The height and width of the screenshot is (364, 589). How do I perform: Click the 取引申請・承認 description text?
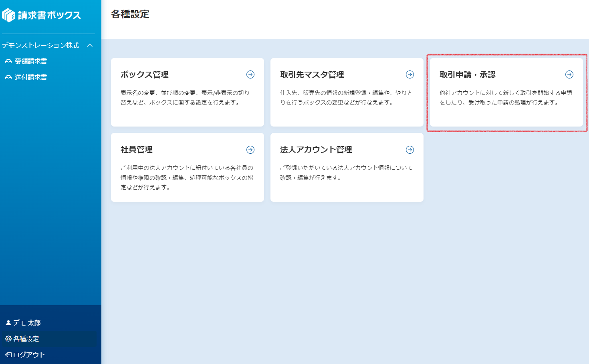click(506, 98)
